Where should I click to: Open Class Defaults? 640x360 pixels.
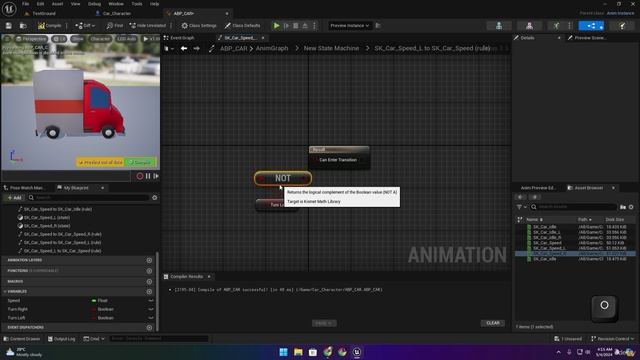pyautogui.click(x=242, y=26)
